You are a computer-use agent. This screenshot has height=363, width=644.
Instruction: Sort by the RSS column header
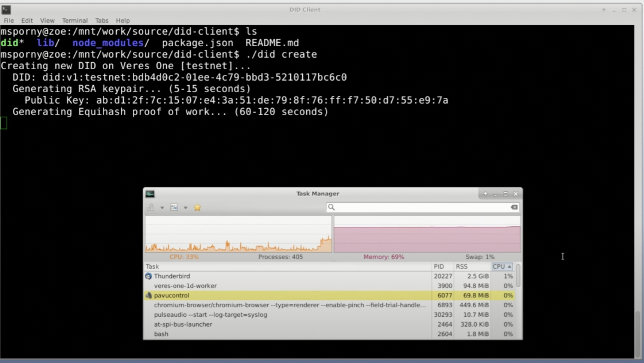461,267
